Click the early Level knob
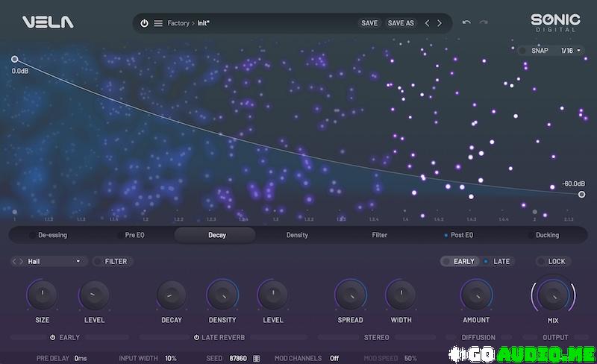The image size is (597, 364). click(94, 295)
